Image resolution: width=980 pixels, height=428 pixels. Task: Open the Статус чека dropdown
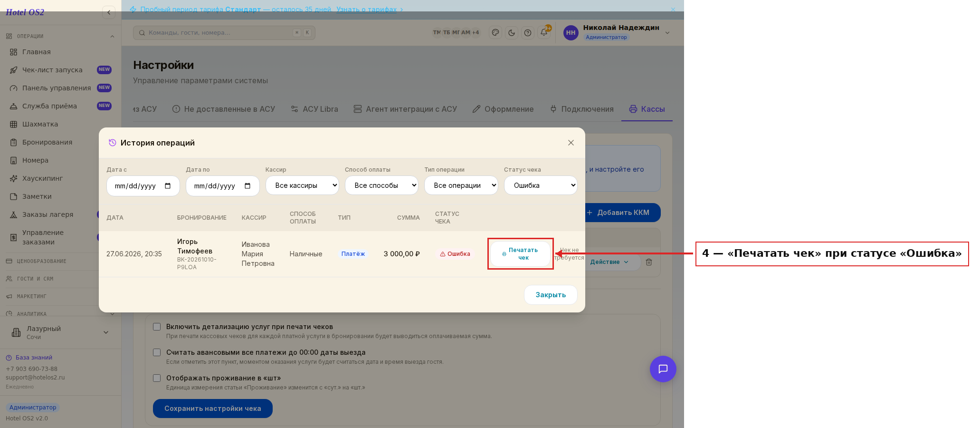541,185
